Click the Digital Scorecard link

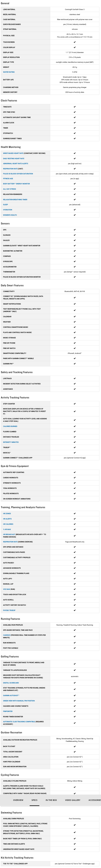click(x=11, y=683)
